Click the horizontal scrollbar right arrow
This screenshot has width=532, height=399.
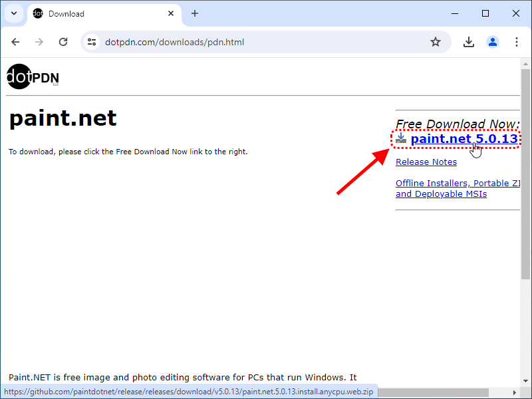click(514, 392)
